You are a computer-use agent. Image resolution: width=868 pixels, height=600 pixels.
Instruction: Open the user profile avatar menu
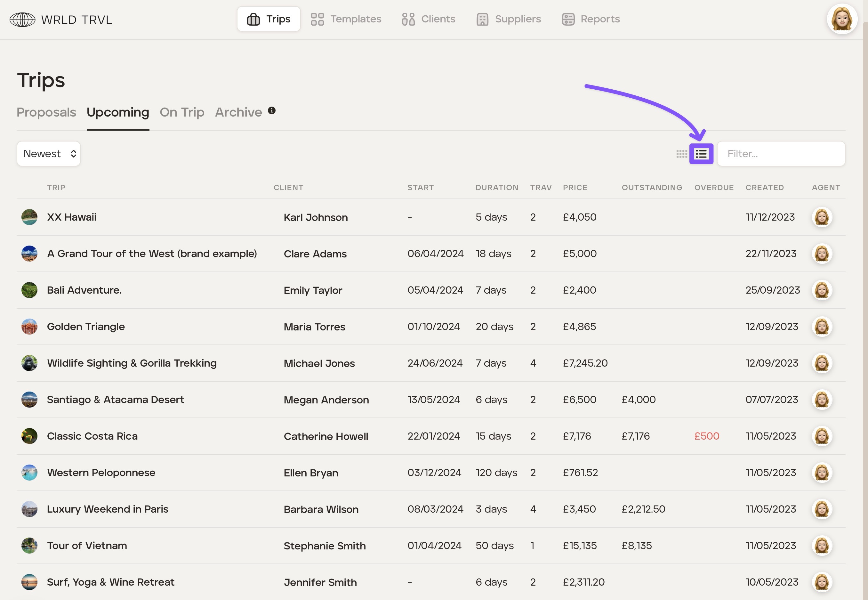(842, 19)
